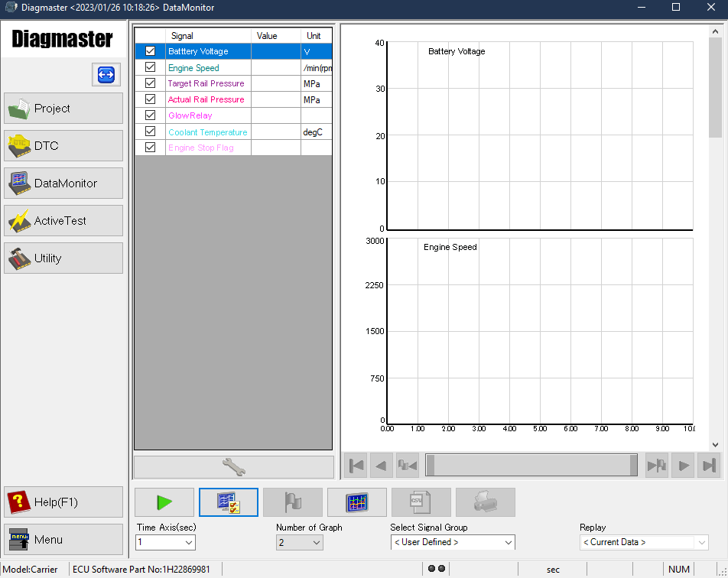Click the Engine Speed graph label
The image size is (728, 578).
450,247
